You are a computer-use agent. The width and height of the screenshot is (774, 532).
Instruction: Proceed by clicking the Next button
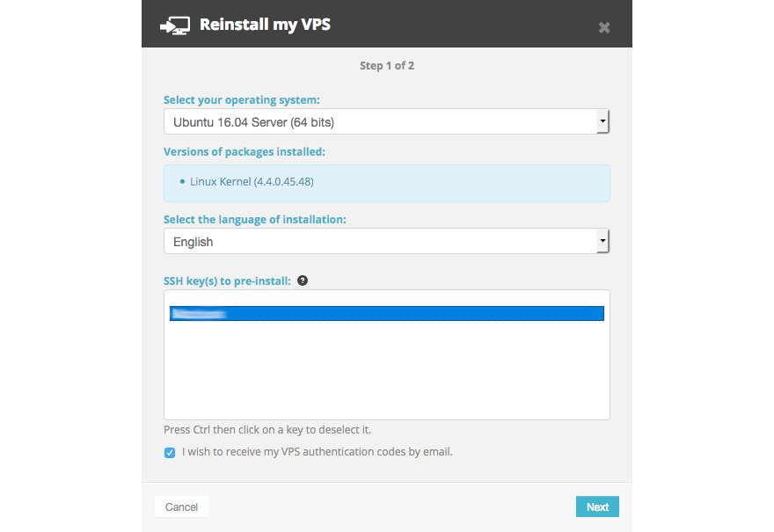coord(597,506)
